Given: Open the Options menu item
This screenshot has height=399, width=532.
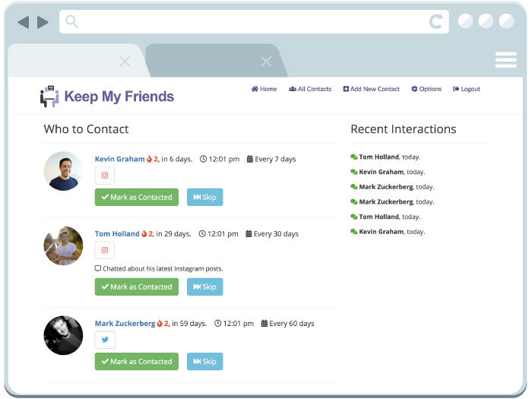Looking at the screenshot, I should tap(426, 89).
